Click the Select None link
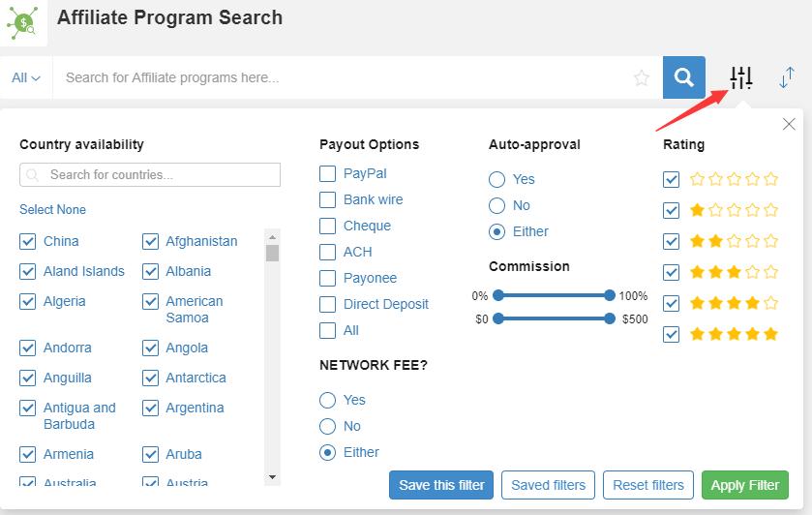Viewport: 812px width, 515px height. (x=52, y=210)
